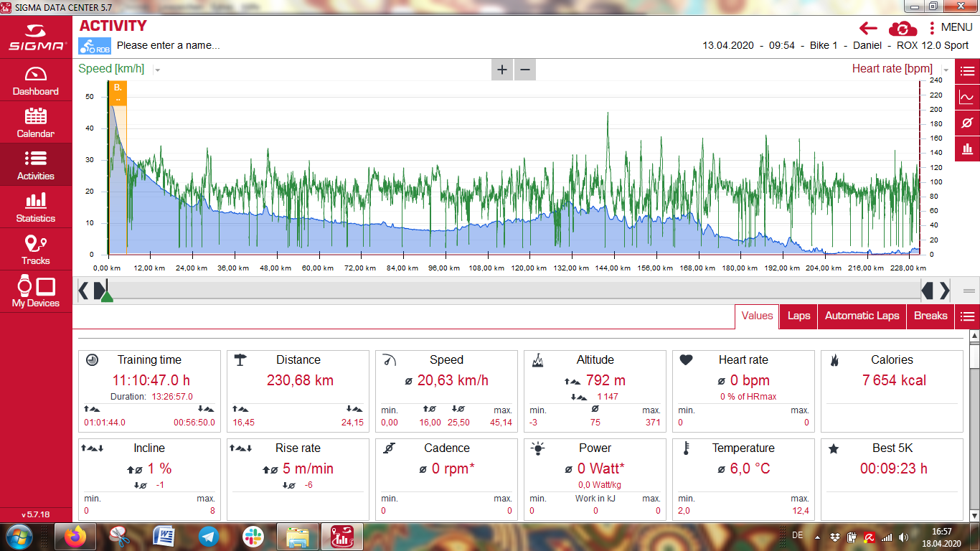Image resolution: width=980 pixels, height=551 pixels.
Task: Click the calories value 7 654 kcal
Action: [x=894, y=381]
